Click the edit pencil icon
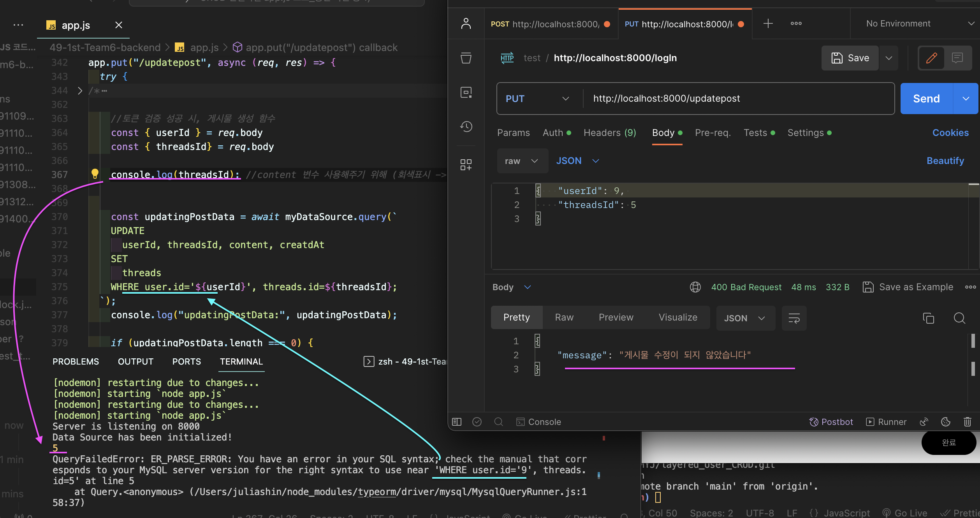This screenshot has width=980, height=518. (931, 58)
